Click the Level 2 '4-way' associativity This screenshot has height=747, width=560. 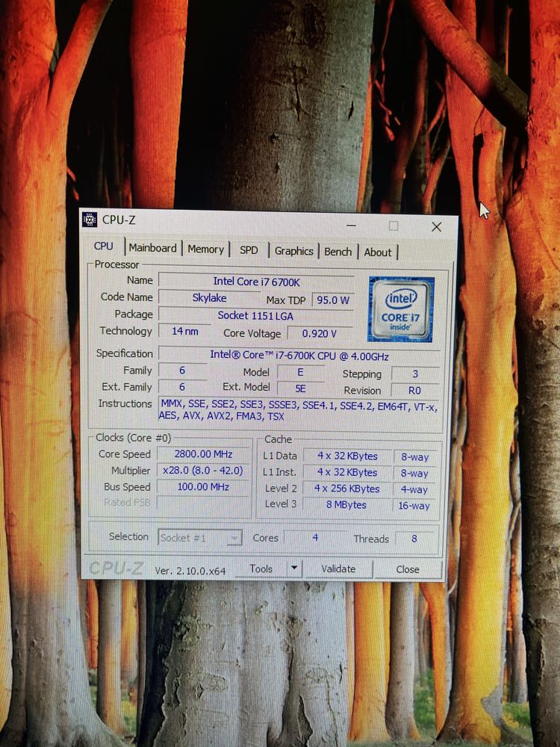pos(414,489)
